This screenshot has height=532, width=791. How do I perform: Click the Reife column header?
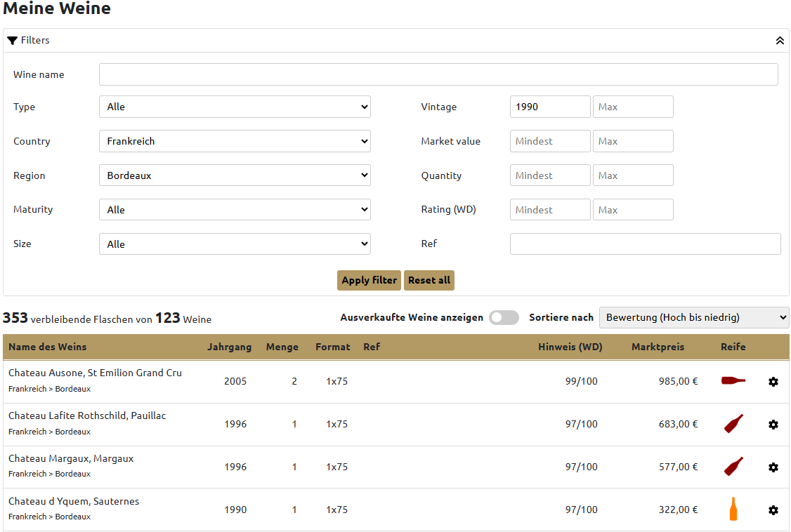click(x=733, y=347)
